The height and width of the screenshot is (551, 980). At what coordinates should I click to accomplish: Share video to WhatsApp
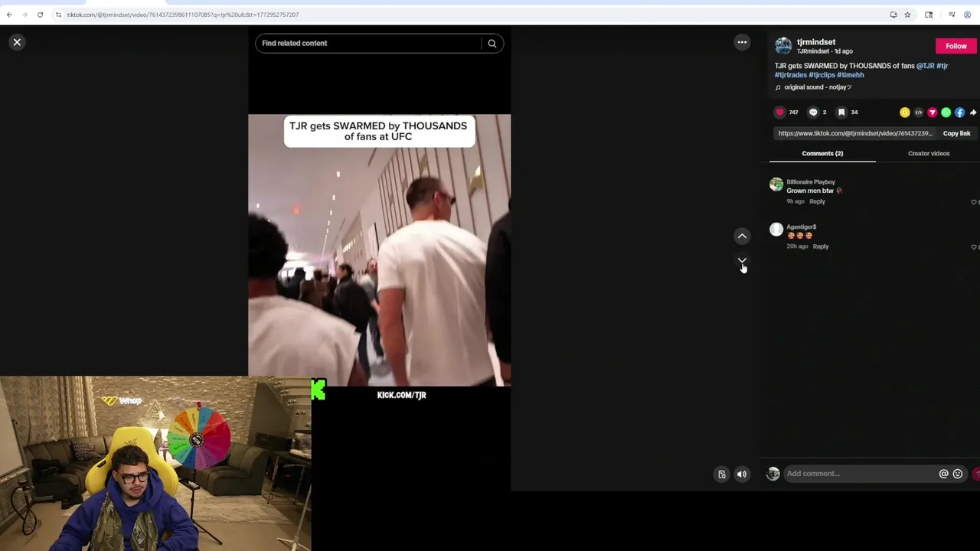(x=946, y=112)
